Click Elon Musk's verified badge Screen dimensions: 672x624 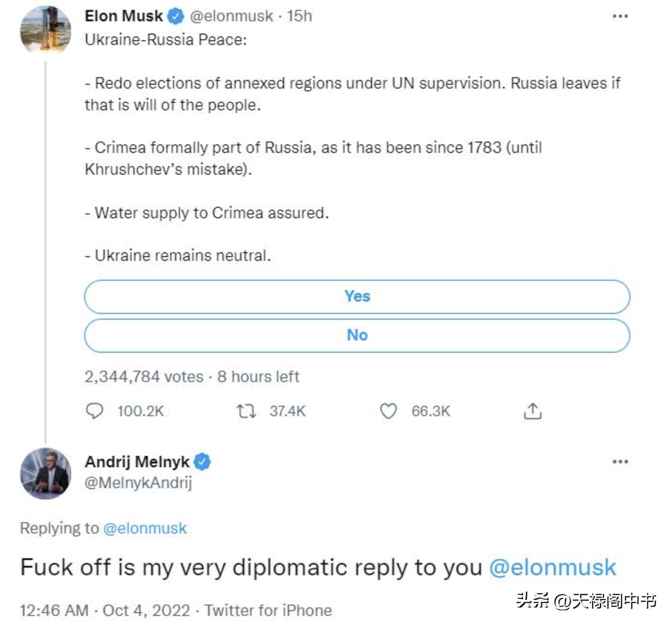176,16
